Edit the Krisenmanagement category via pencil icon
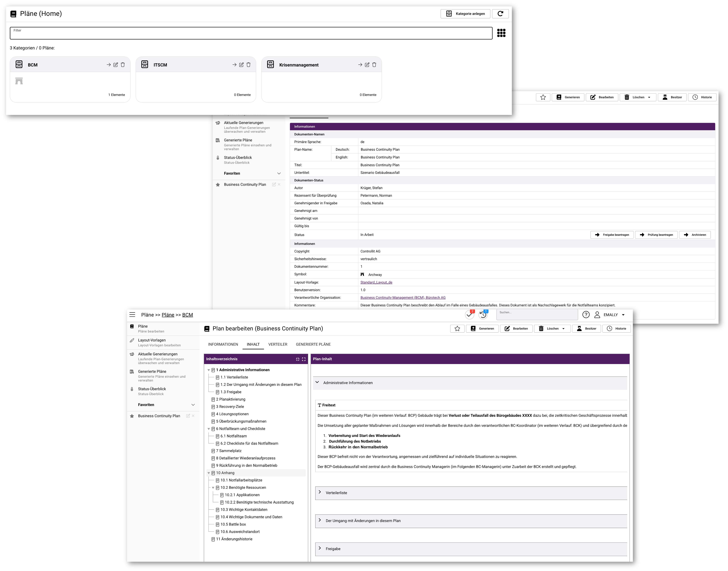 tap(367, 65)
